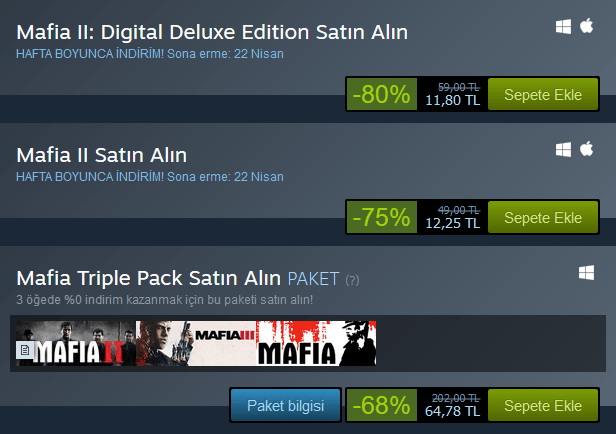The image size is (616, 434).
Task: Click the -68% discount badge
Action: click(381, 405)
